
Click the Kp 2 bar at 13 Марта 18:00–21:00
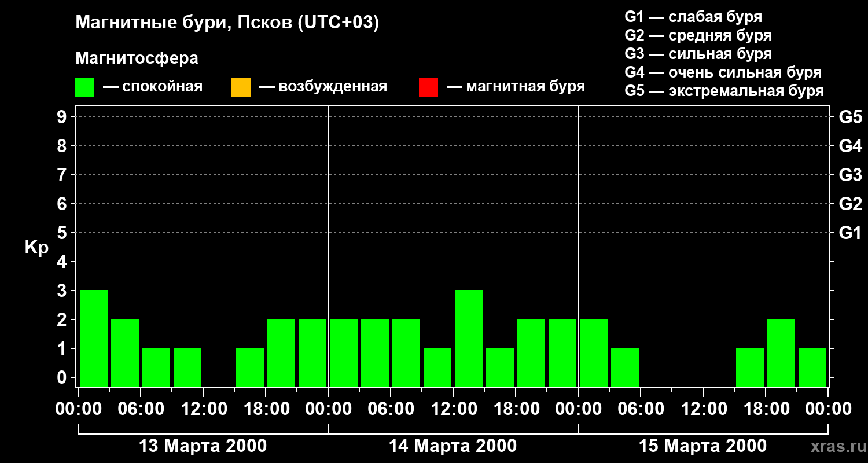[x=281, y=352]
